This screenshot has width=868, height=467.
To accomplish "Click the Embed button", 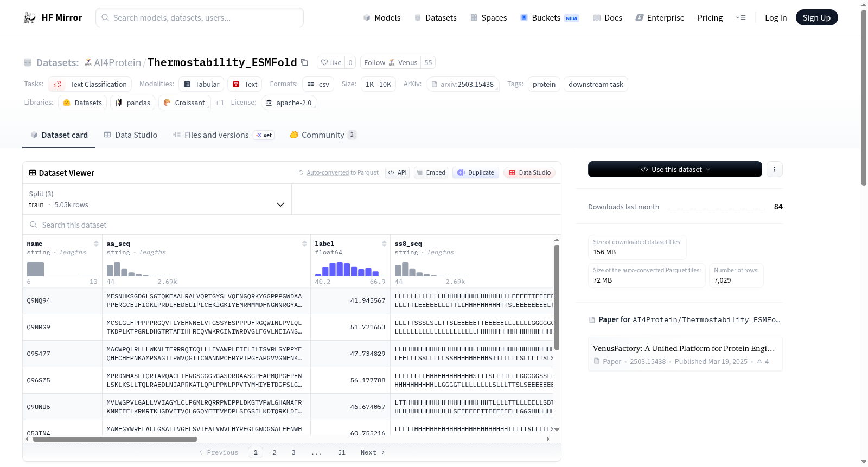I will [x=431, y=173].
